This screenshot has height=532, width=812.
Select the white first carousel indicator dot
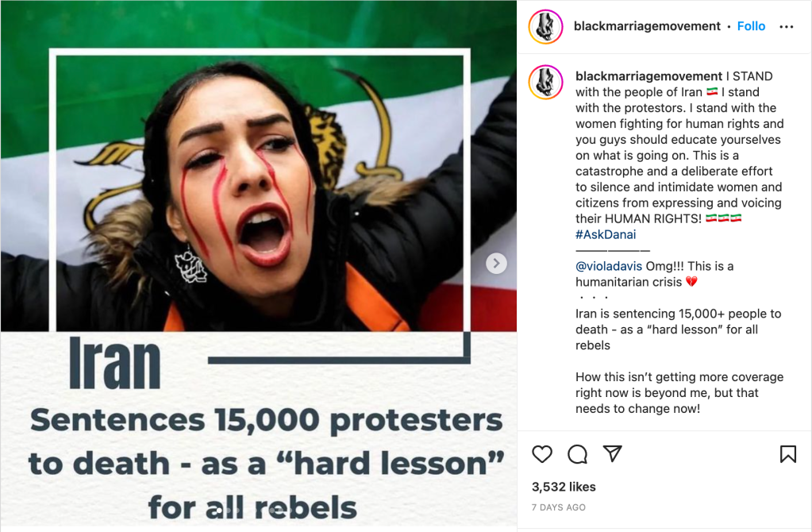(220, 511)
